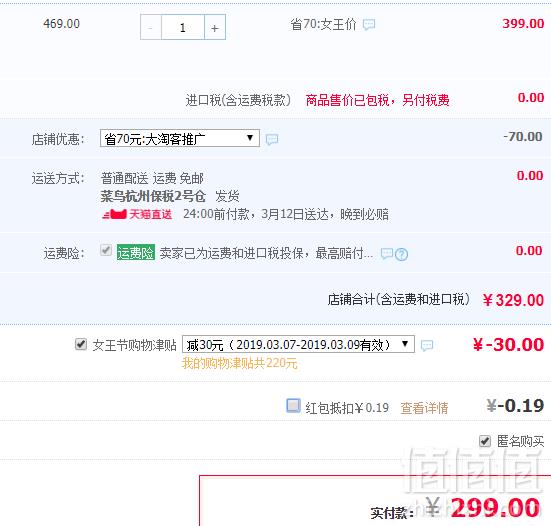551x526 pixels.
Task: Open the question mark help icon for 运费险
Action: click(x=401, y=254)
